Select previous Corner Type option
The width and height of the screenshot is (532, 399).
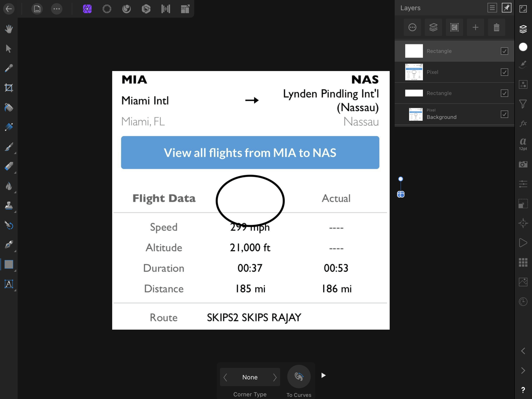[225, 377]
